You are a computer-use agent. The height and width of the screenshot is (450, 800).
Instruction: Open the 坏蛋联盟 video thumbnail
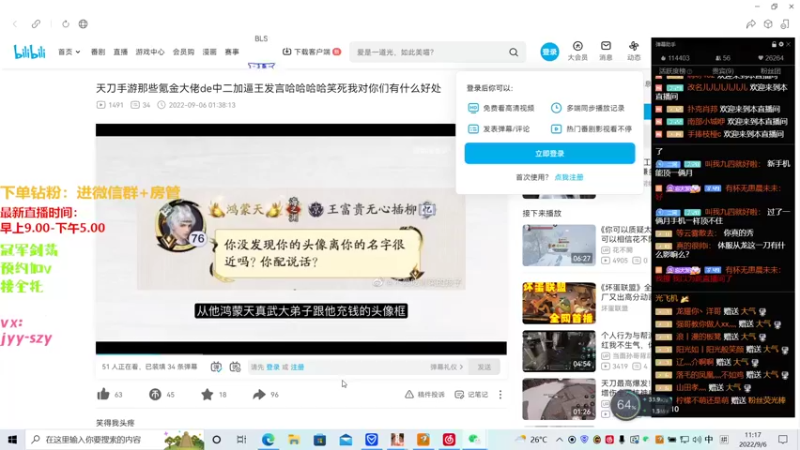559,303
